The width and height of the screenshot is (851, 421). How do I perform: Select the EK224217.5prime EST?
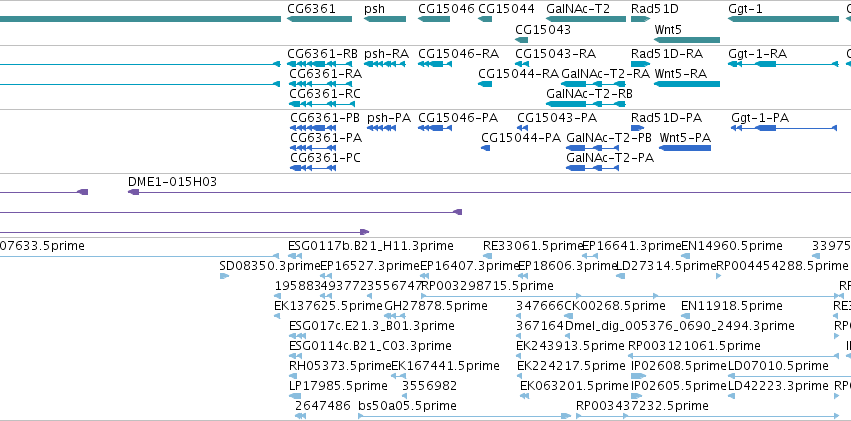point(521,377)
